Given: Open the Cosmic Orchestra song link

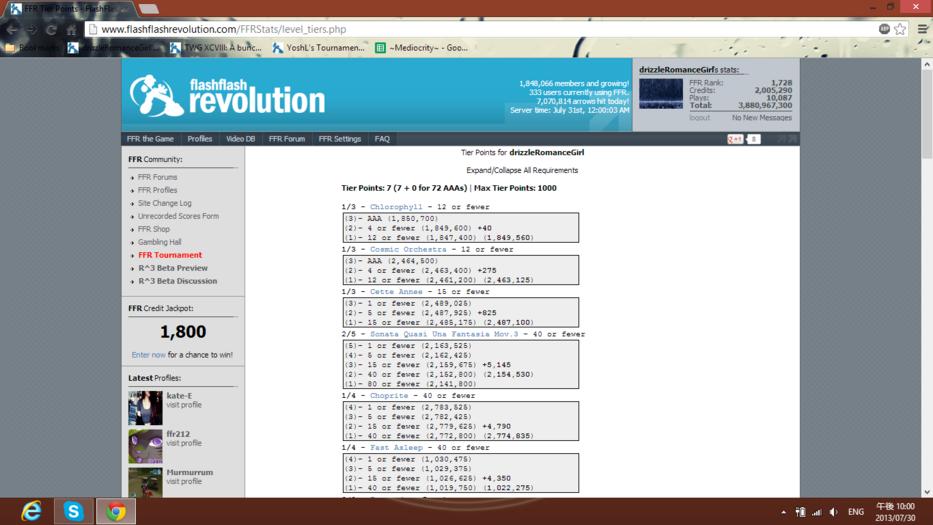Looking at the screenshot, I should [x=408, y=249].
